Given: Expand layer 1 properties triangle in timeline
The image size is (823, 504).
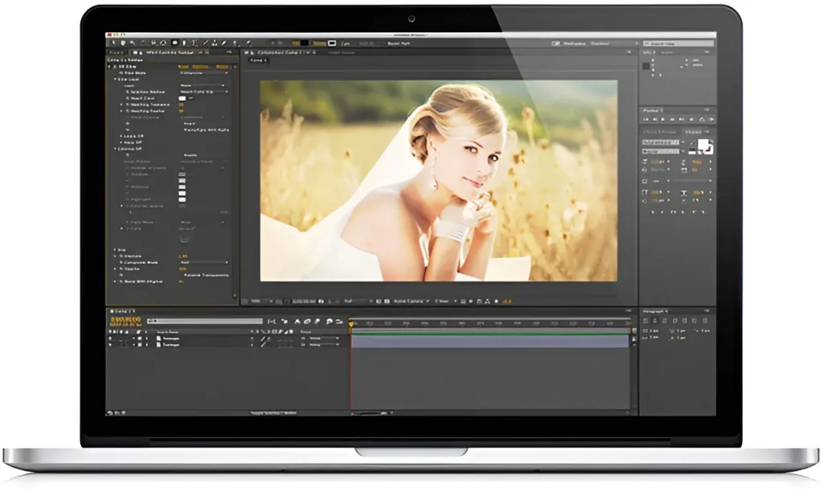Looking at the screenshot, I should [x=133, y=338].
